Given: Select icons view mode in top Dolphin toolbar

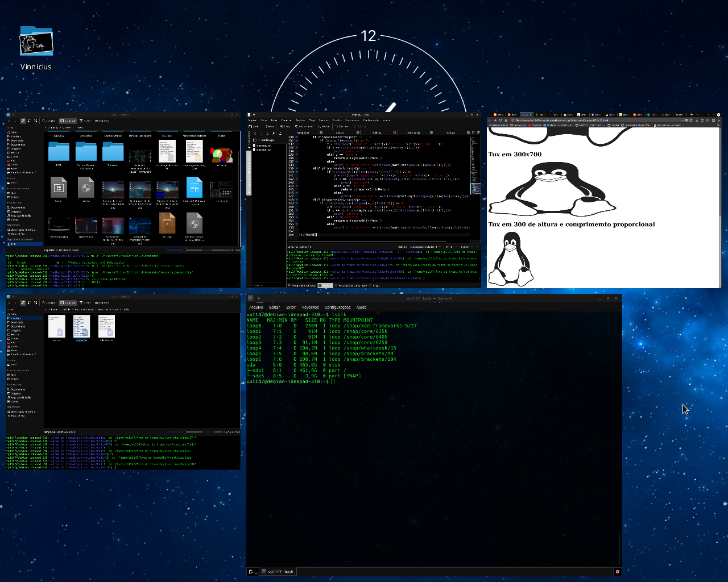Looking at the screenshot, I should point(23,120).
